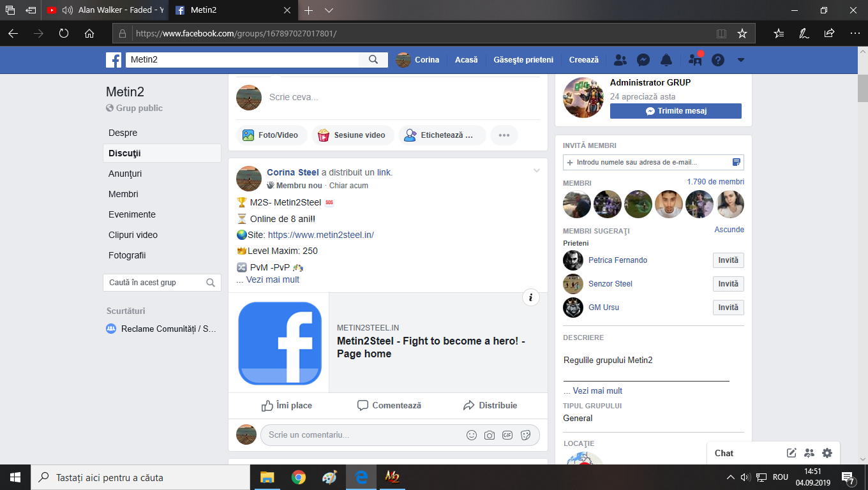The height and width of the screenshot is (490, 868).
Task: Toggle the Reading view icon in address bar
Action: [721, 33]
